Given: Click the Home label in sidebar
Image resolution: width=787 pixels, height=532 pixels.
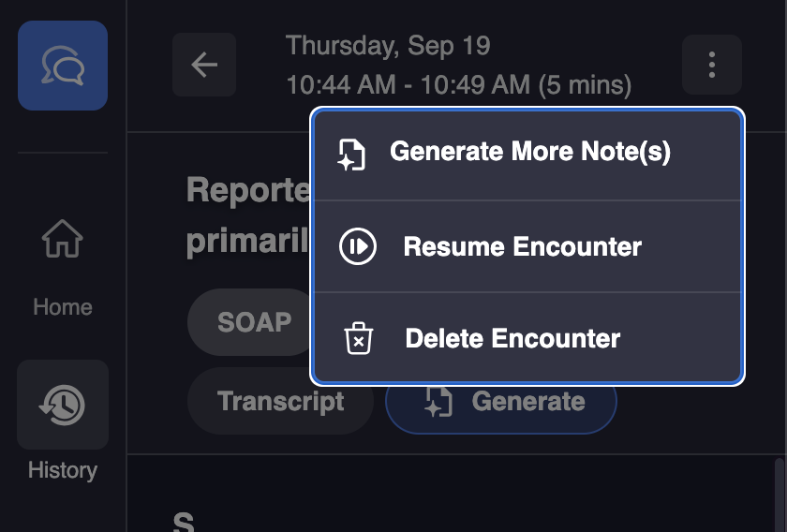Looking at the screenshot, I should point(63,307).
